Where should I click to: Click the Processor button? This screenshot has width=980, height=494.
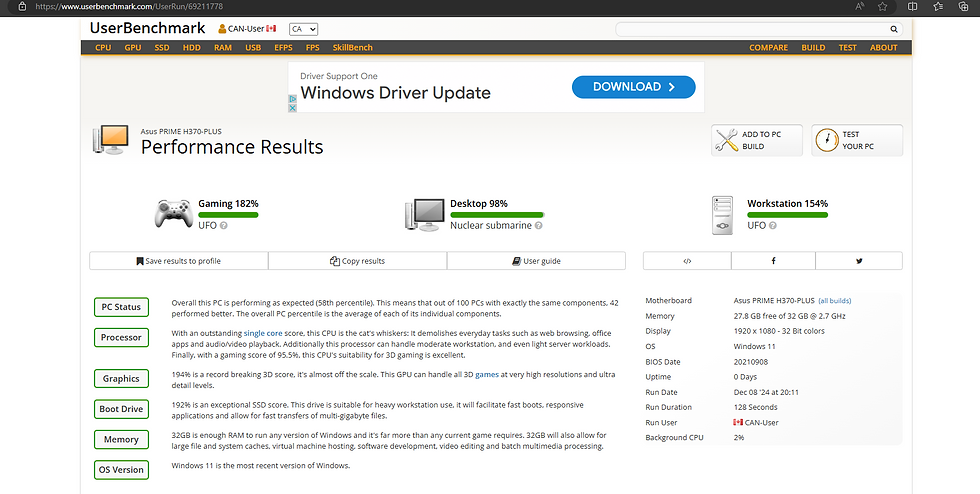121,338
